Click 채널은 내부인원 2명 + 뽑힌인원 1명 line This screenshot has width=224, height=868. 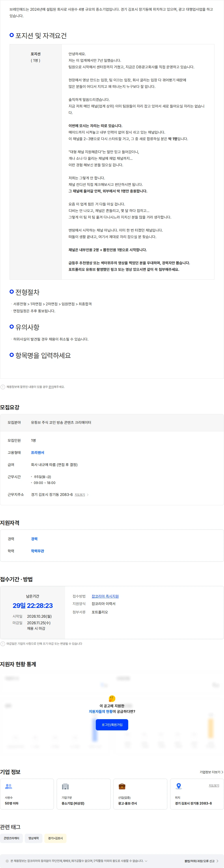point(108,250)
